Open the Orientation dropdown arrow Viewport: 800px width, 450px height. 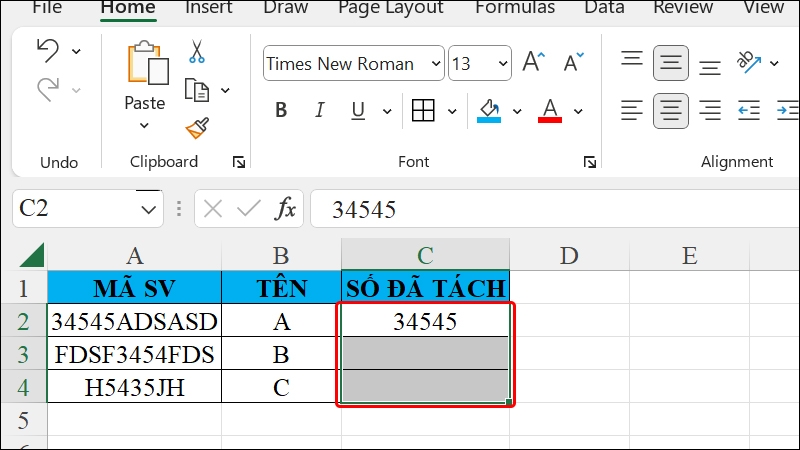click(x=774, y=64)
